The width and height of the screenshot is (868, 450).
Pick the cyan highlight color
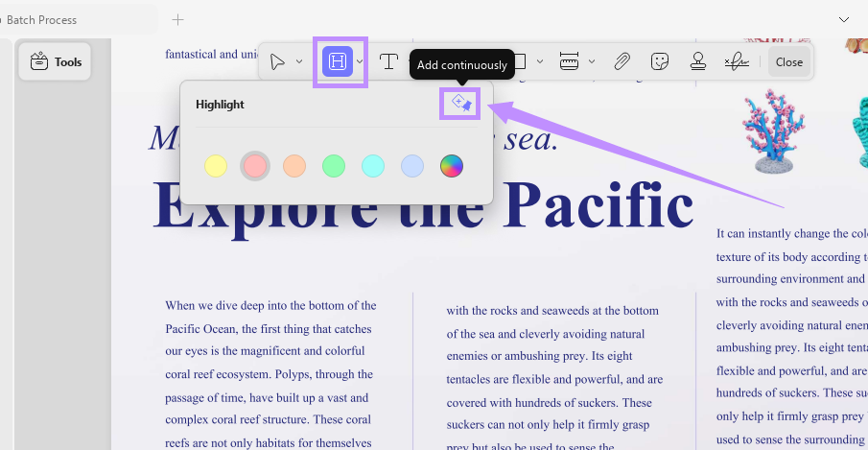pos(373,166)
